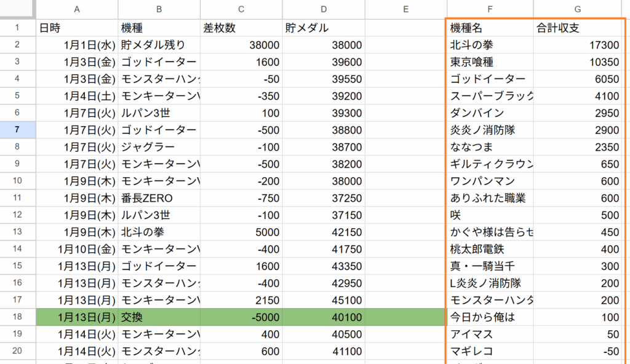Click the highlighted row 7 header

click(17, 130)
